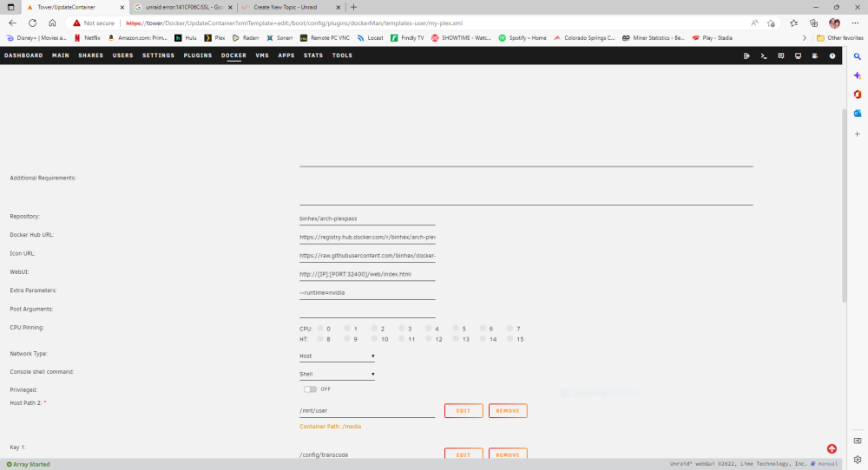Click the browser refresh icon
Screen dimensions: 868x470
[33, 23]
